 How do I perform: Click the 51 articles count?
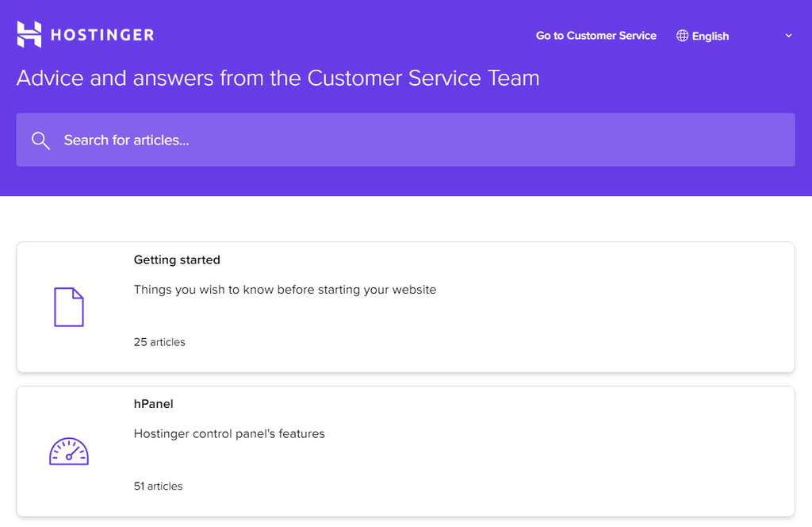pos(158,486)
